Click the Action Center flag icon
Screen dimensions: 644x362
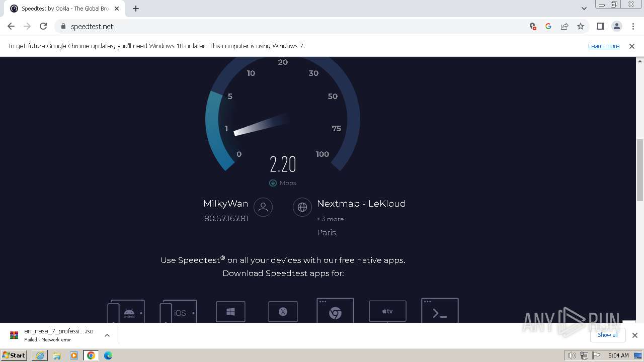coord(596,355)
